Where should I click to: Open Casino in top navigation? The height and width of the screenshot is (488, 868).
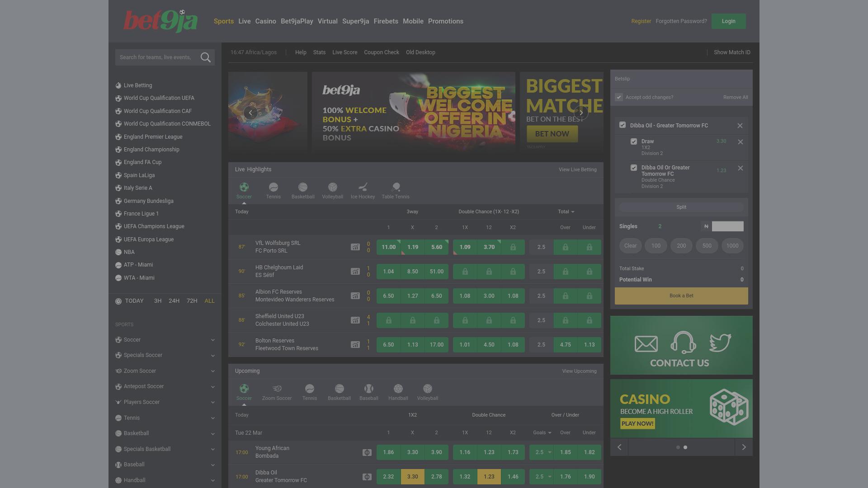(x=266, y=21)
